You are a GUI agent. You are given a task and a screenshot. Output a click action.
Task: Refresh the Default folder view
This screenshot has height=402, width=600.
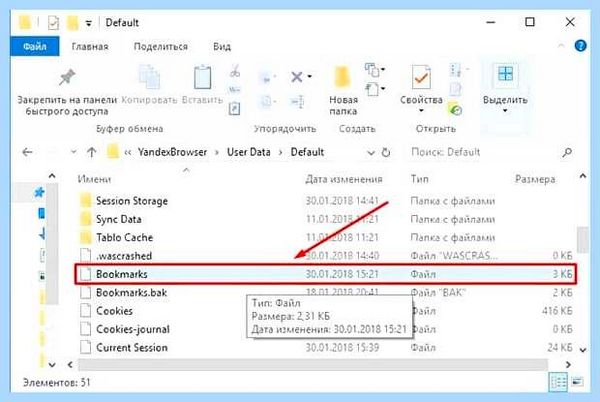coord(386,152)
